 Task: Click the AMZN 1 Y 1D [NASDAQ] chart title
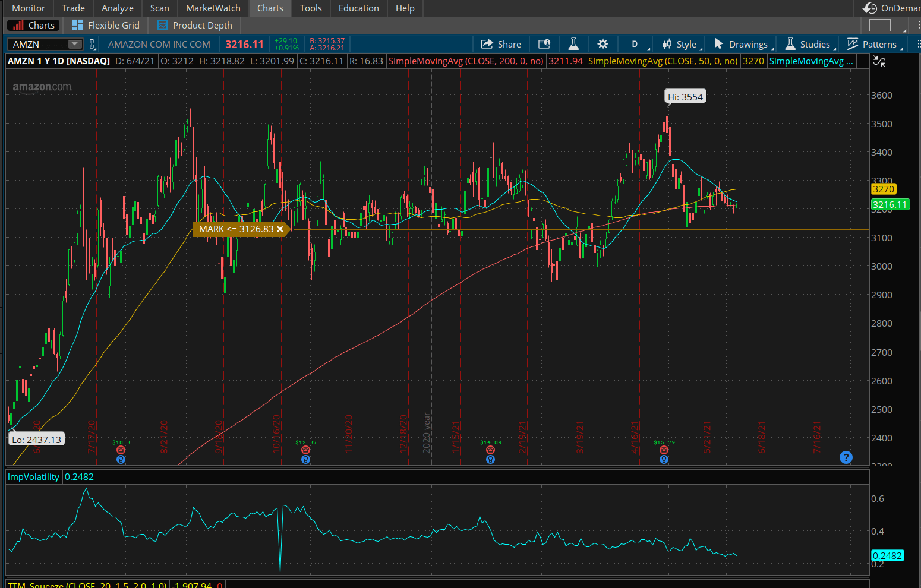(59, 61)
